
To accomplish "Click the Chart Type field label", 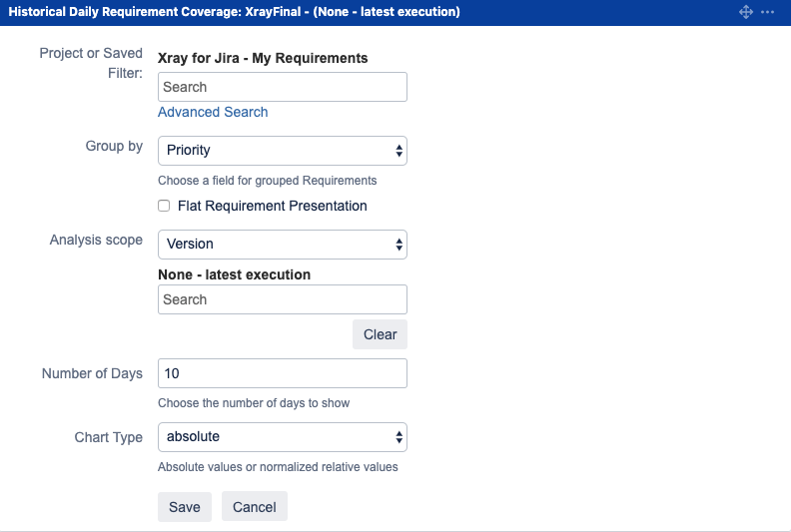I will [x=109, y=437].
